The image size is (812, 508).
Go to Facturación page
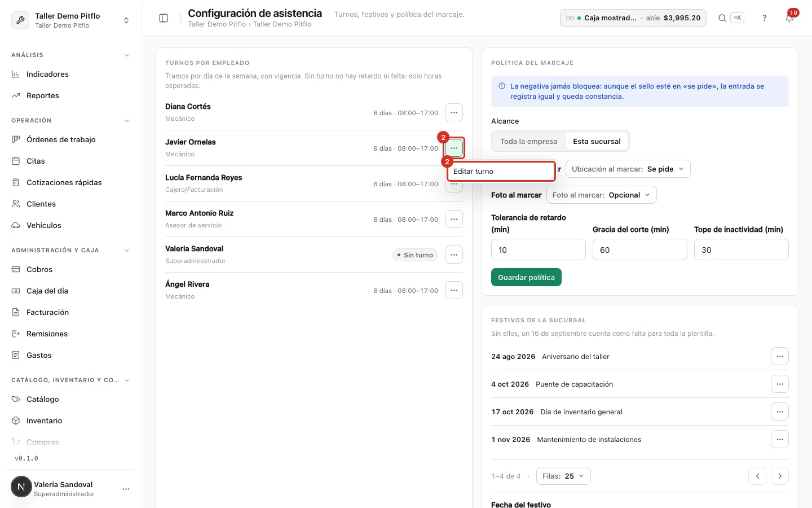pos(70,312)
